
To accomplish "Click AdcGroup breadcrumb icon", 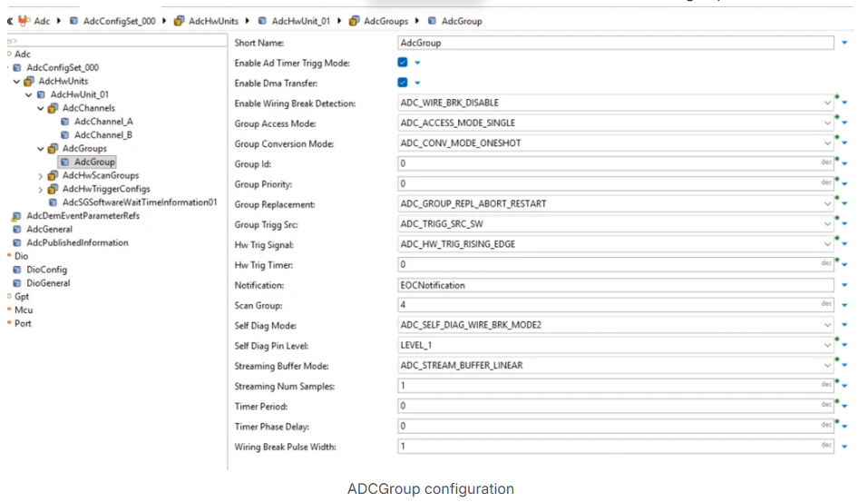I will coord(432,21).
